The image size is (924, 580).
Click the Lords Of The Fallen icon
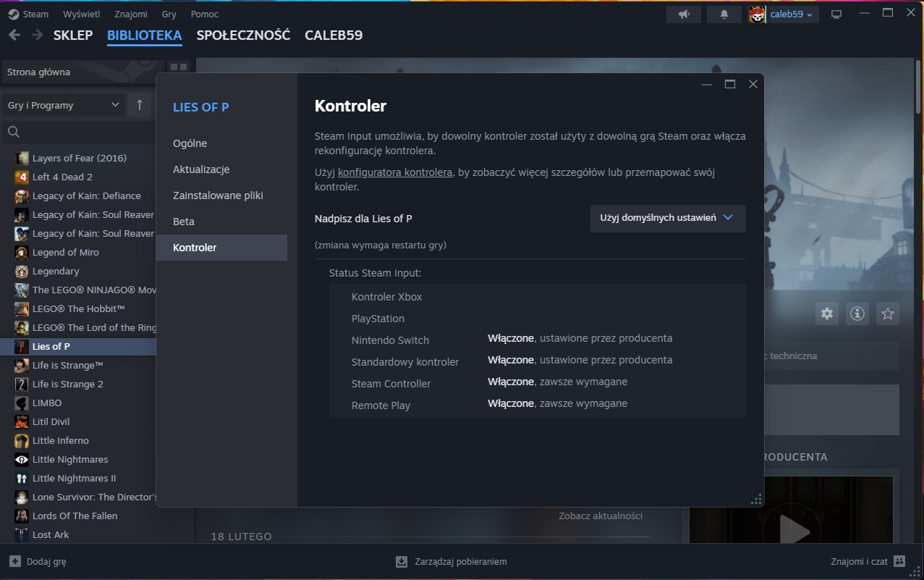[x=22, y=516]
